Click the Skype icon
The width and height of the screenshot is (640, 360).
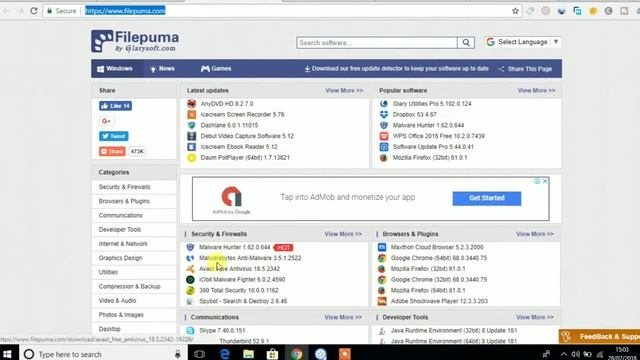(x=190, y=331)
